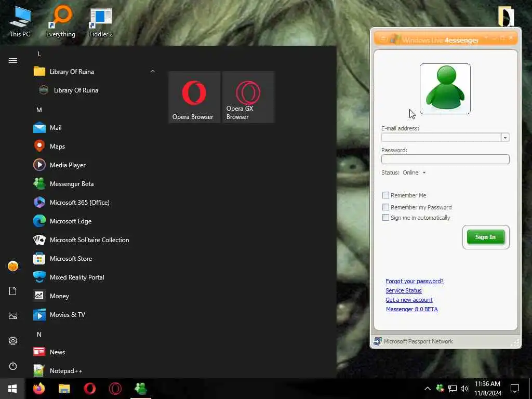Click the E-mail address input field
The width and height of the screenshot is (532, 399).
441,137
